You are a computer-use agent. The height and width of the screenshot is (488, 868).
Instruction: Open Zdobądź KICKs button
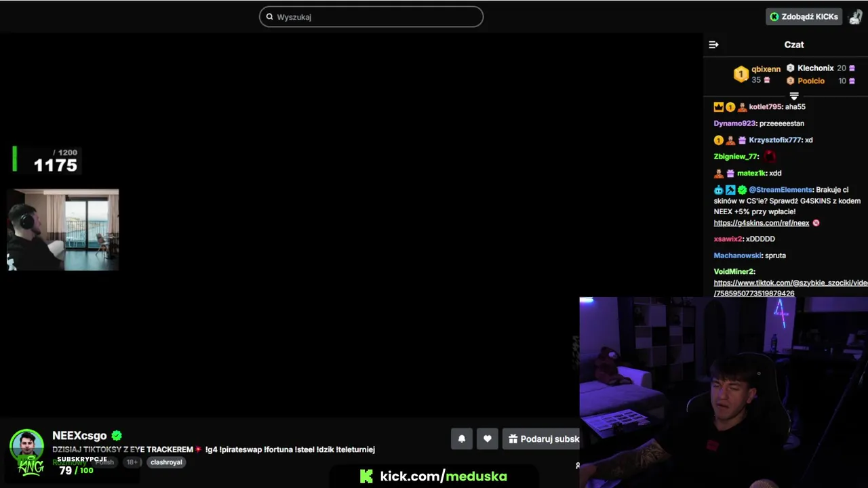[x=804, y=17]
